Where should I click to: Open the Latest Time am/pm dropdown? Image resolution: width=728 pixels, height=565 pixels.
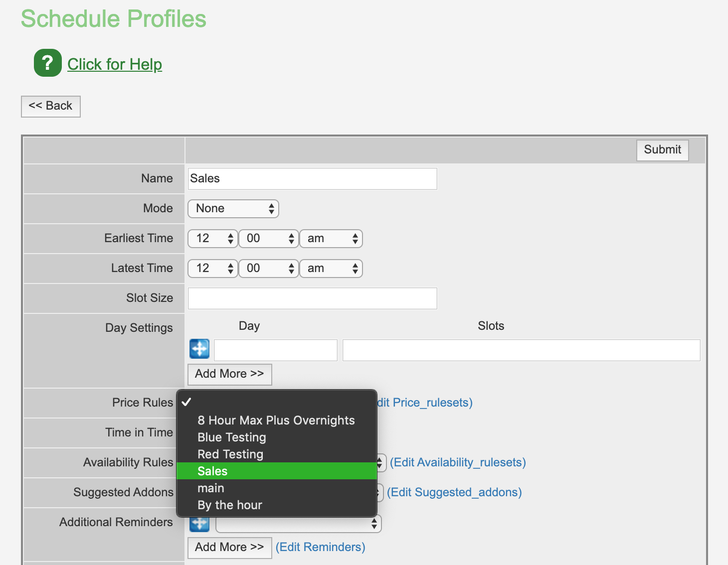[331, 269]
